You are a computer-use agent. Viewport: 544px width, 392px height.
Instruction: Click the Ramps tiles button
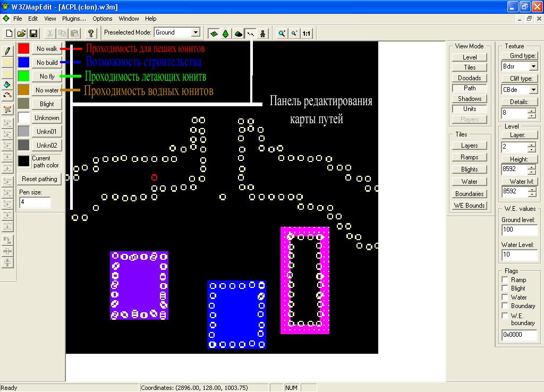(x=470, y=157)
